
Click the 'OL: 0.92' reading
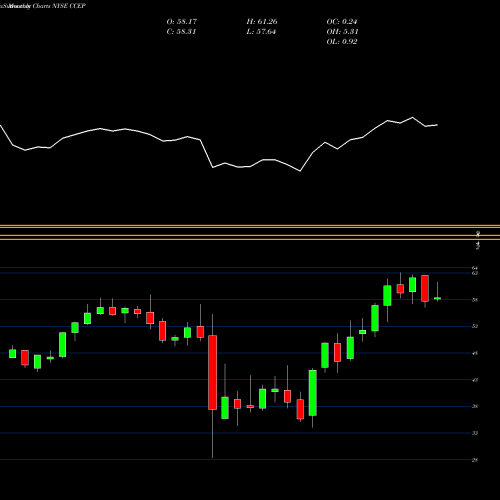[x=342, y=42]
